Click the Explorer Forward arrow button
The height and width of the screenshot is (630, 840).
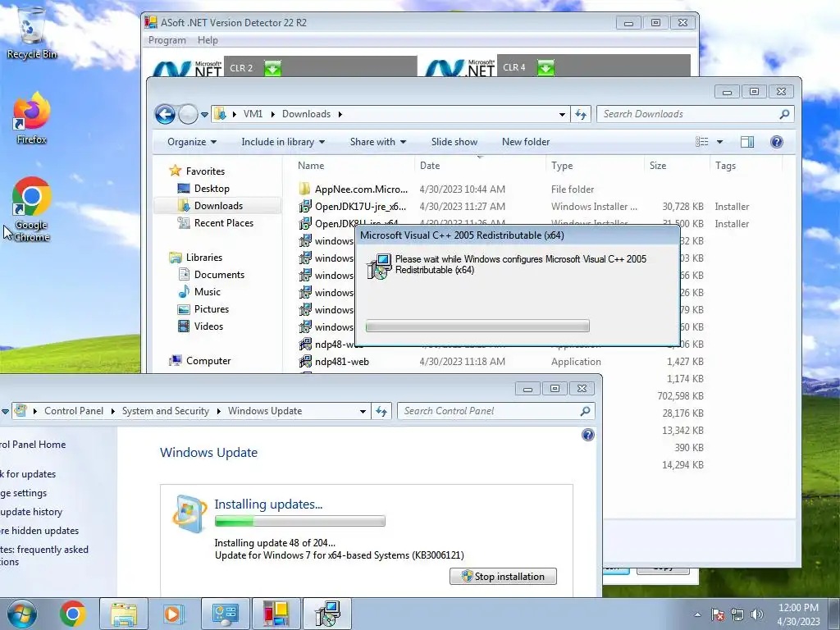coord(188,114)
